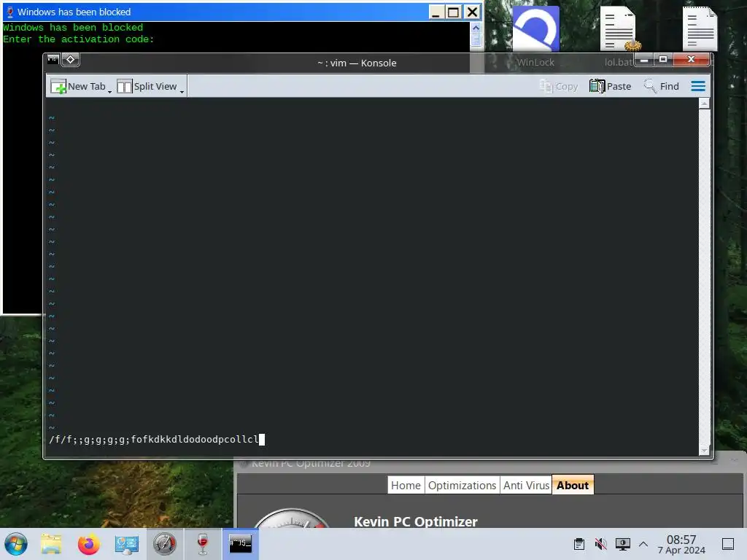Expand the Split View dropdown arrow
The height and width of the screenshot is (560, 747).
[182, 90]
